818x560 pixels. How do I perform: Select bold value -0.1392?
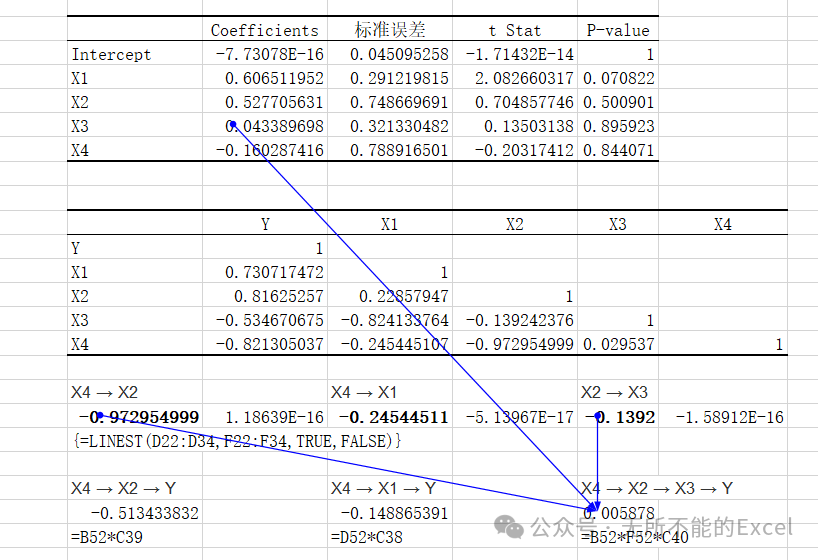[620, 417]
